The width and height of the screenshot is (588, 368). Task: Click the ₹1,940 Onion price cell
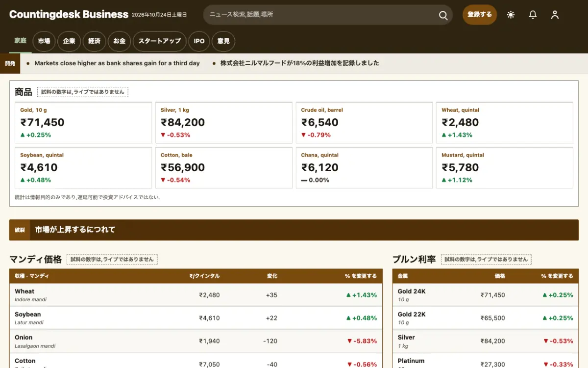coord(209,341)
